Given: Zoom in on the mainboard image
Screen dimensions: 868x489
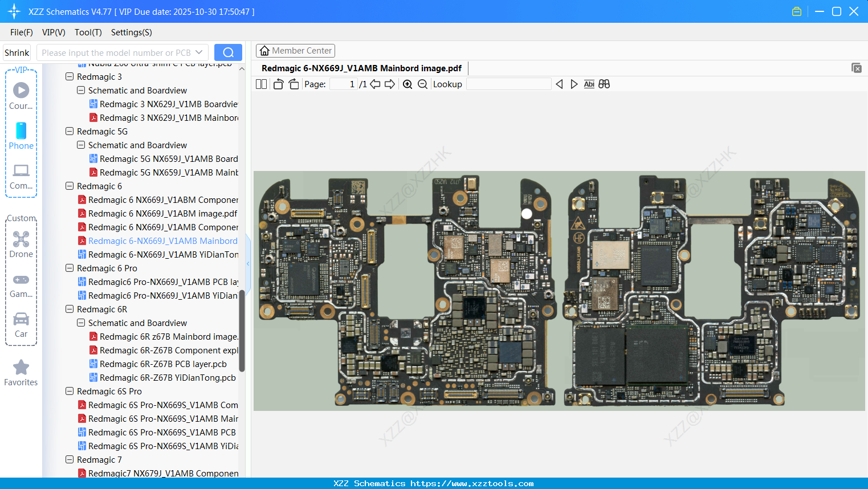Looking at the screenshot, I should pyautogui.click(x=407, y=84).
